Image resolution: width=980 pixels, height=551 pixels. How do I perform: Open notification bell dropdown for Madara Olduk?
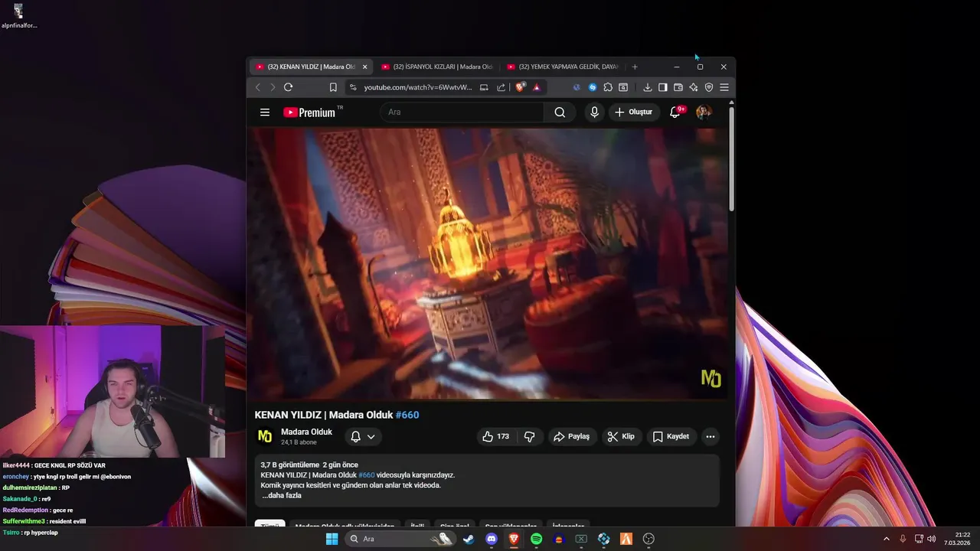(363, 436)
